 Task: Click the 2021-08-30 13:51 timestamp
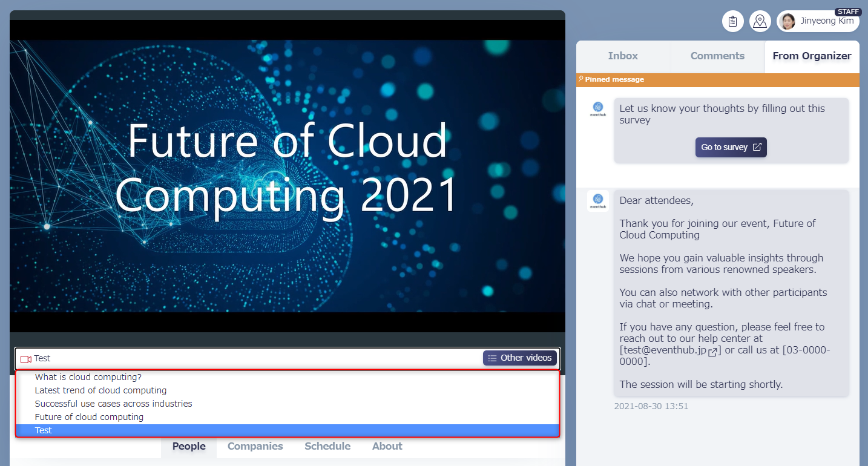[x=651, y=406]
